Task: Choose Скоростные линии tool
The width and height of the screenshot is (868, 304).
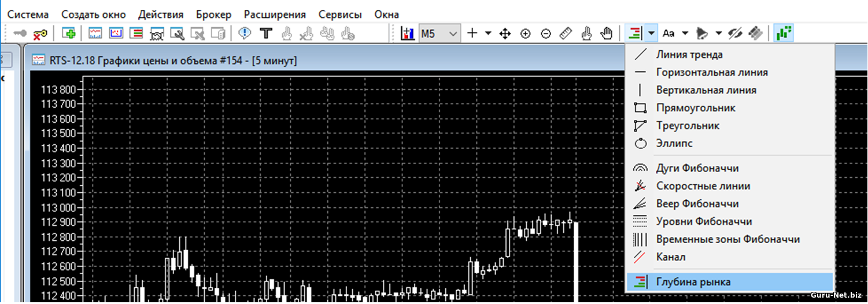Action: pyautogui.click(x=729, y=186)
